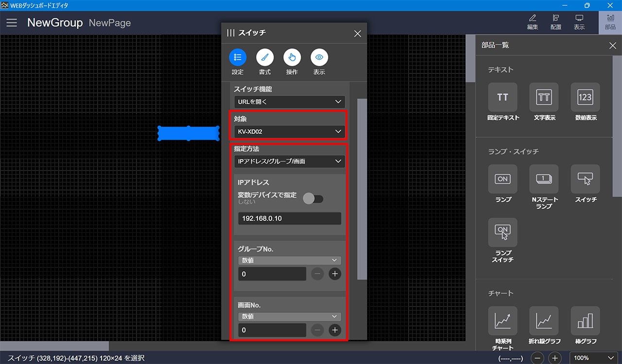Increase グループNo. with plus button
The image size is (622, 364).
tap(334, 274)
